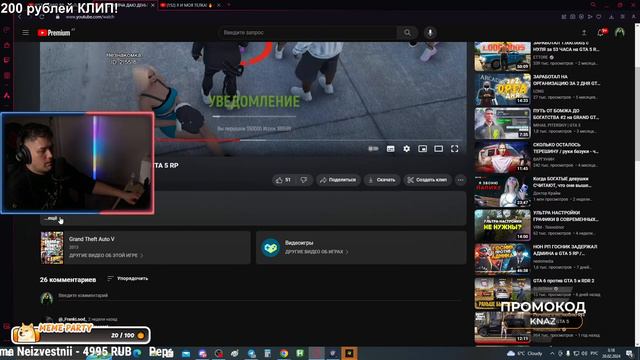
Task: Click the Создать клип button
Action: pos(427,180)
